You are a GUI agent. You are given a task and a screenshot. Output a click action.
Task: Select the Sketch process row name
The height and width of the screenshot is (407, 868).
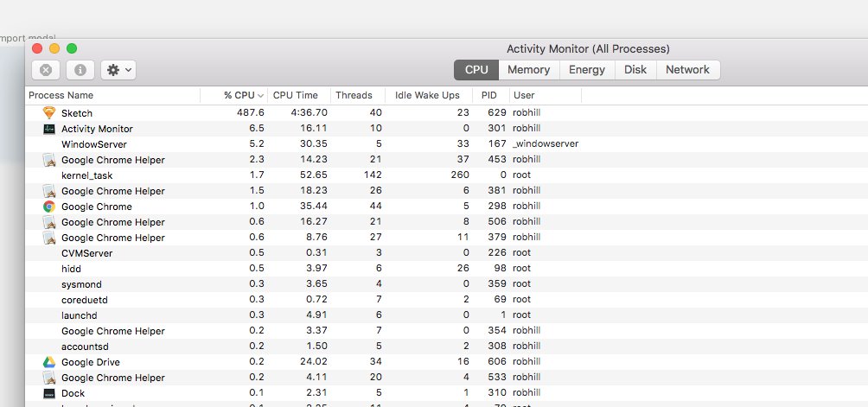tap(77, 113)
